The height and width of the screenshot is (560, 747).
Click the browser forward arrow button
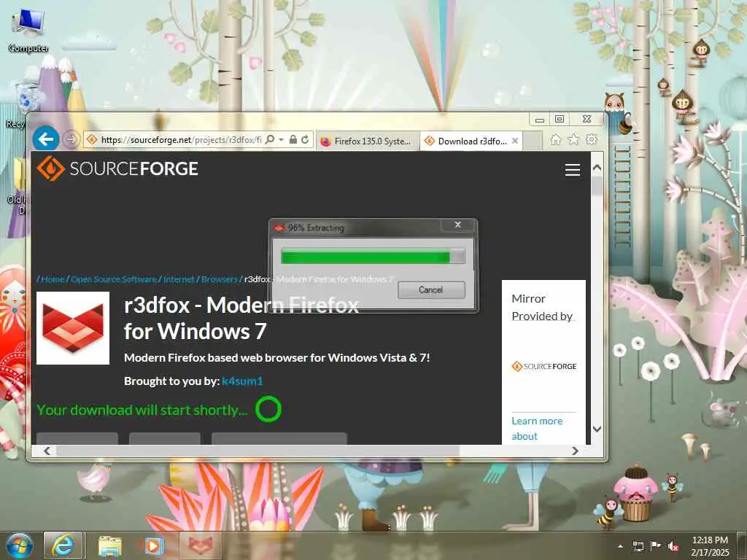coord(71,139)
